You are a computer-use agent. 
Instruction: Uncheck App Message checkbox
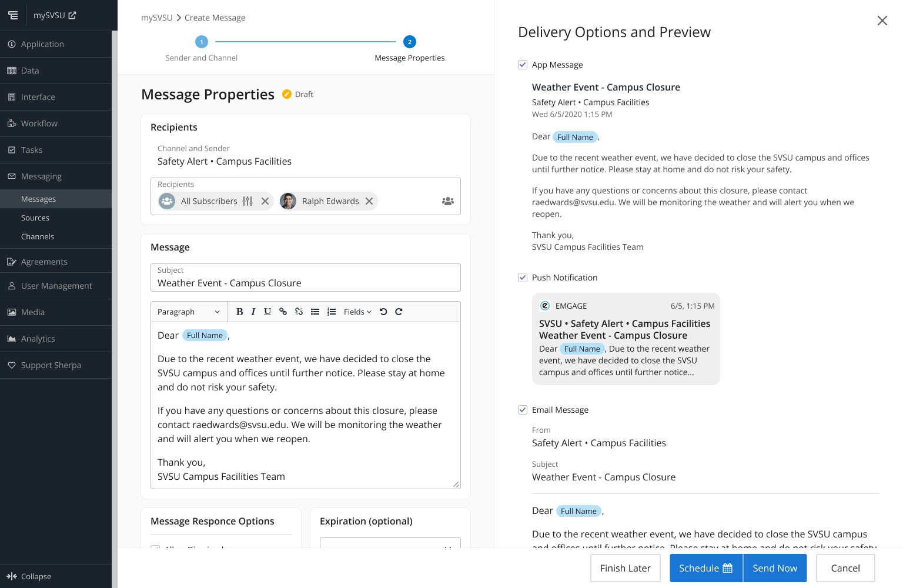click(x=523, y=65)
